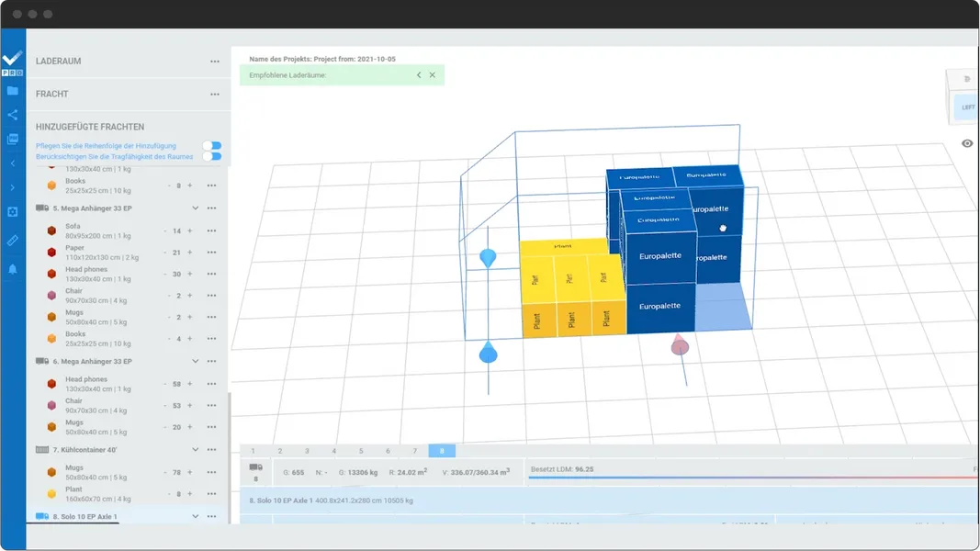Screen dimensions: 980x551
Task: Toggle 'Pflegen Sie die Reihenfolge der Hinzufügung'
Action: [212, 146]
